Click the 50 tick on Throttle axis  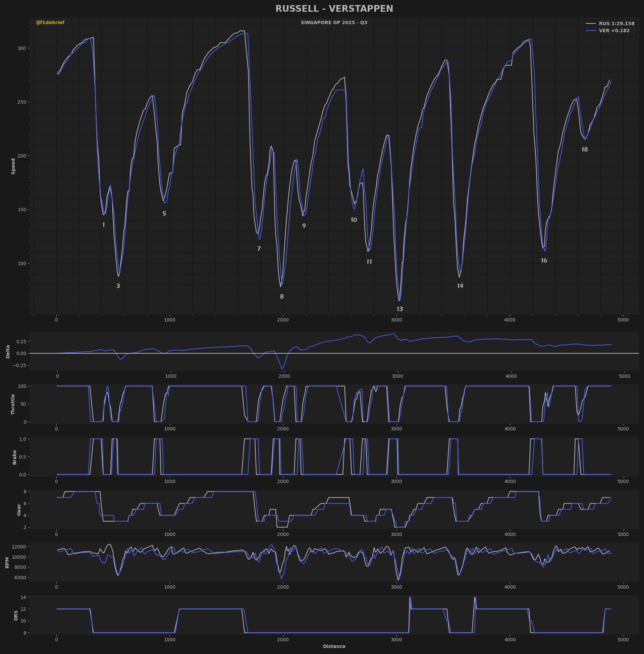pyautogui.click(x=23, y=404)
